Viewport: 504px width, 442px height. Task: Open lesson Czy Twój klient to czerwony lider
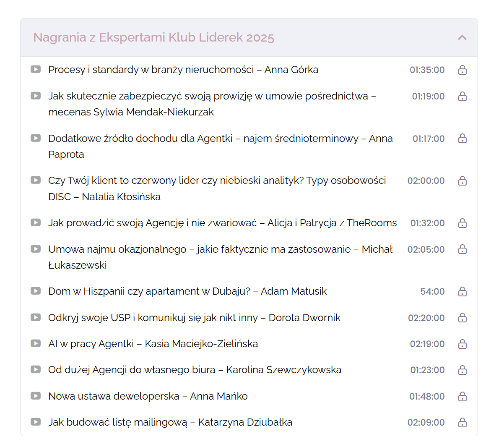[x=217, y=180]
